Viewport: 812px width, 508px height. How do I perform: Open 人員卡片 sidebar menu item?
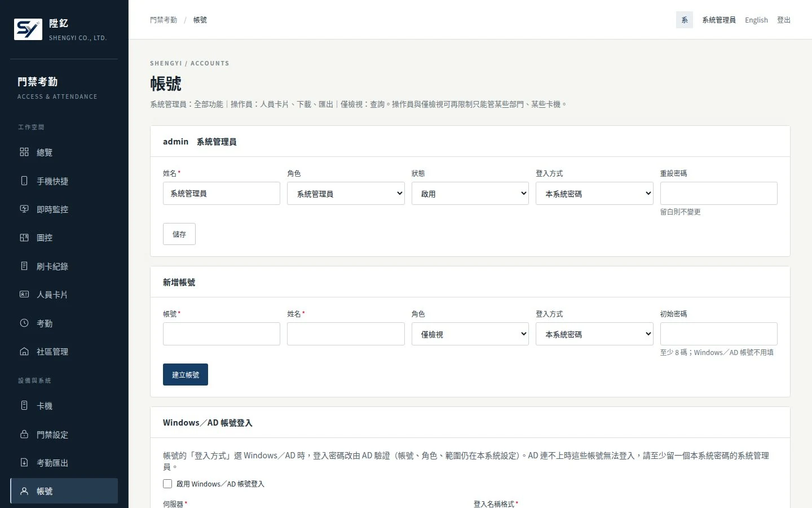pos(64,294)
